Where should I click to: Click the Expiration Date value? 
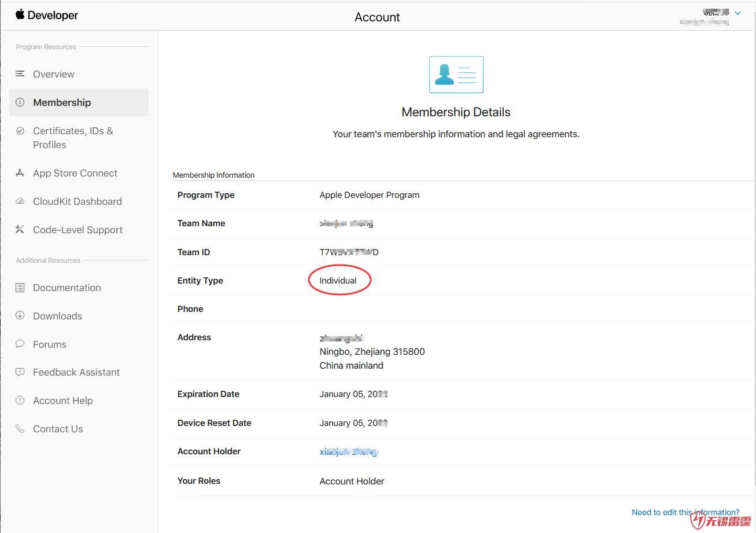(353, 394)
